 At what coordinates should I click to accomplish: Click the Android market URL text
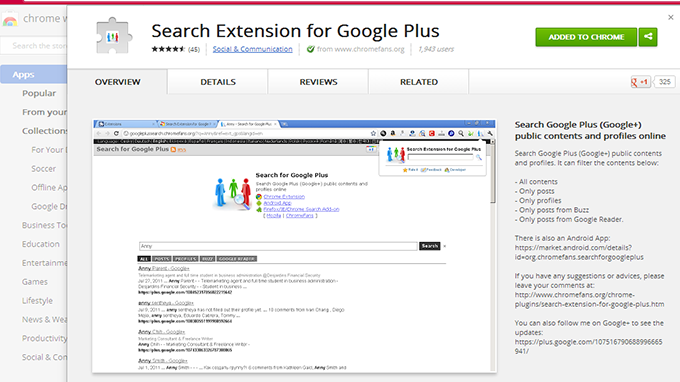pos(579,252)
